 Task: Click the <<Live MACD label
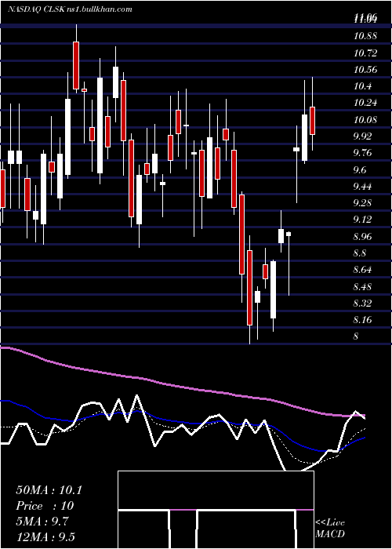tap(330, 529)
